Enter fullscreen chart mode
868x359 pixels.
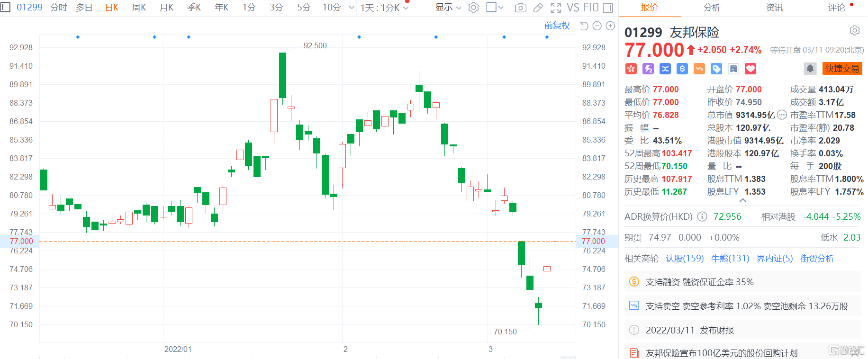pyautogui.click(x=556, y=8)
